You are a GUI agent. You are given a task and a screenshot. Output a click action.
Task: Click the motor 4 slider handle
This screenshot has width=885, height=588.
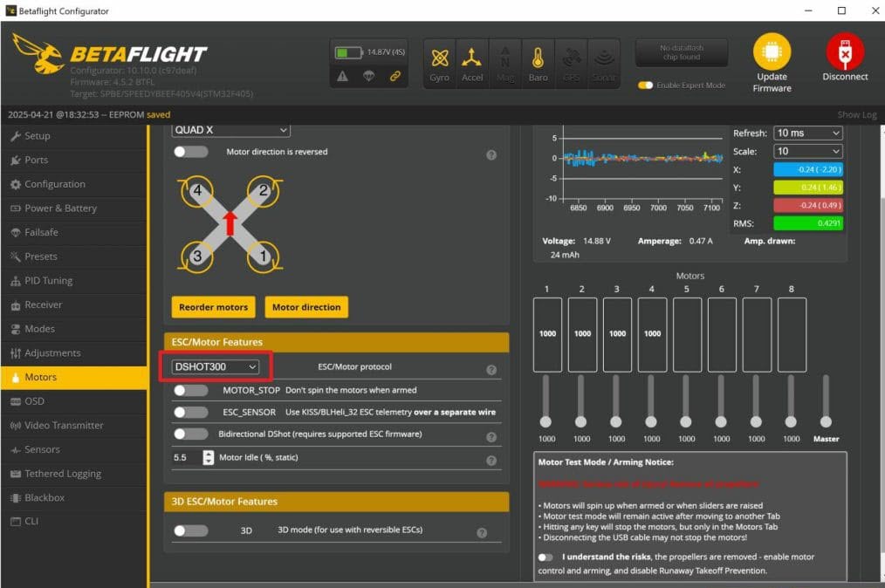651,422
